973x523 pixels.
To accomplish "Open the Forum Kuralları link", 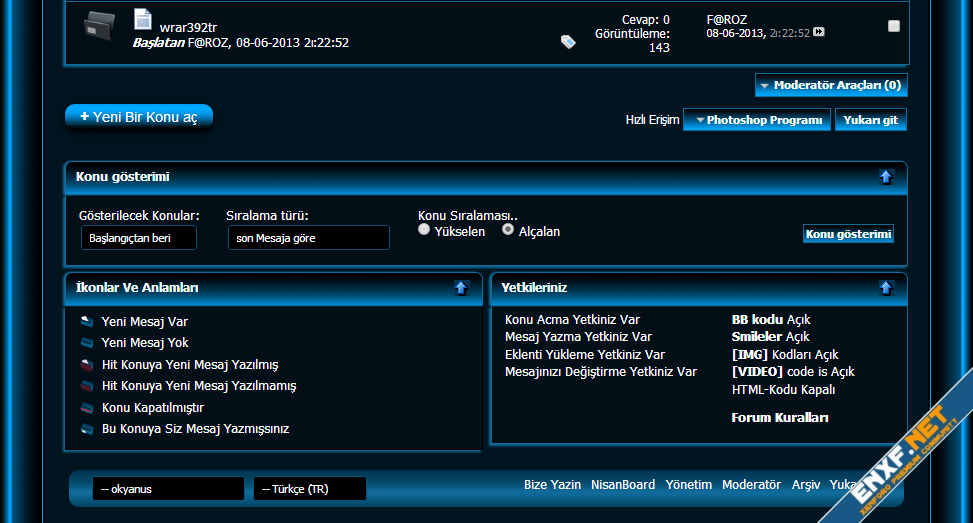I will click(x=779, y=418).
